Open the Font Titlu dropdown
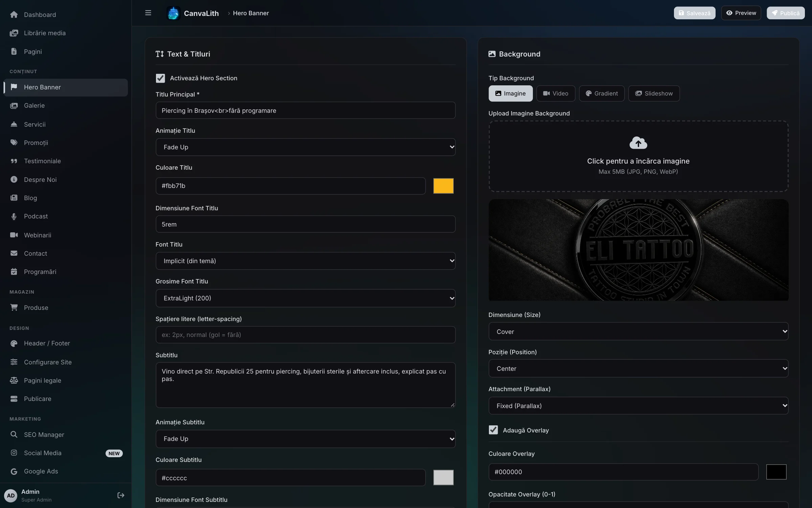 click(x=306, y=261)
